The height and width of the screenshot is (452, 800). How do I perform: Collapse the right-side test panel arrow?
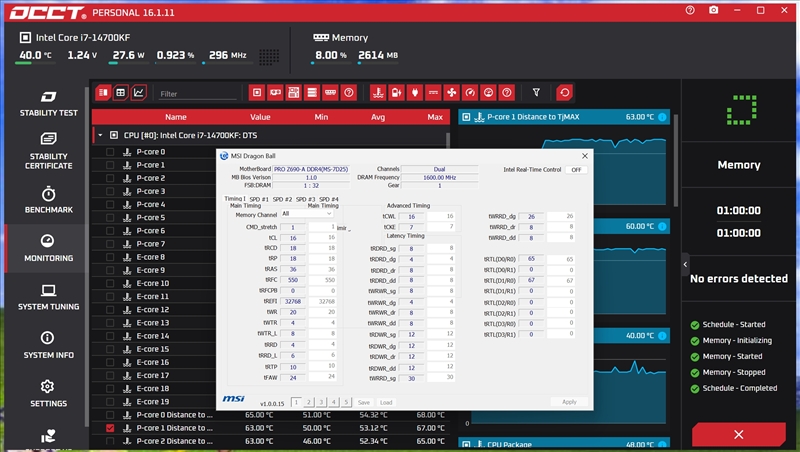685,264
